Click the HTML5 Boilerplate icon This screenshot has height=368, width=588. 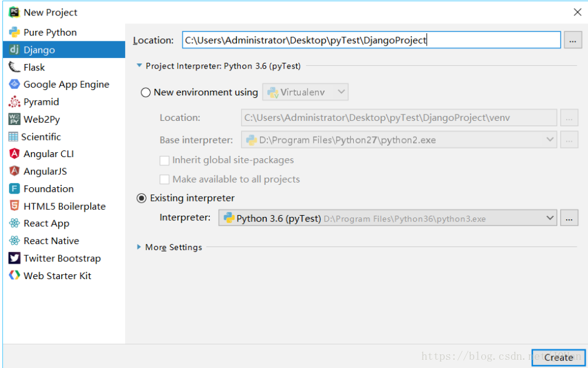point(14,206)
